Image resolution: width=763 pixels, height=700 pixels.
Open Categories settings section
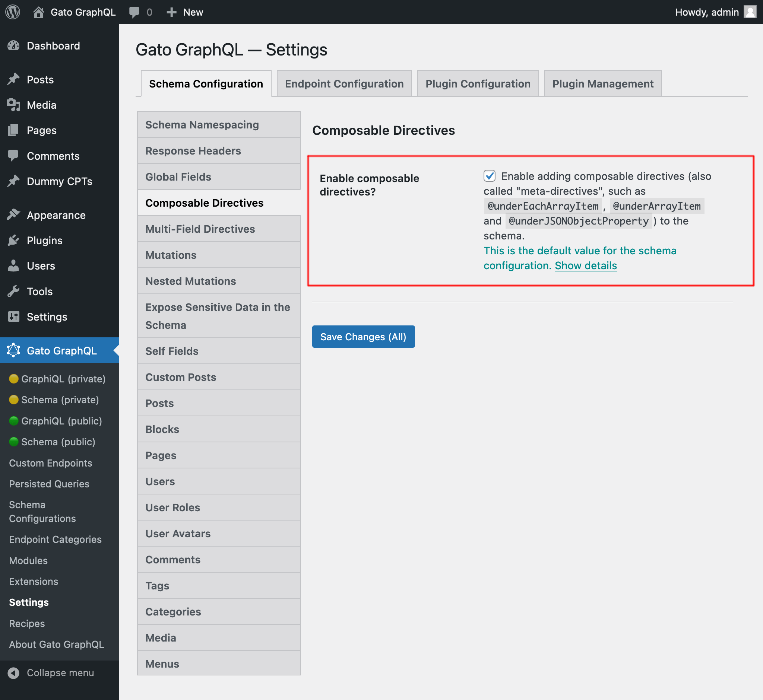click(x=219, y=612)
